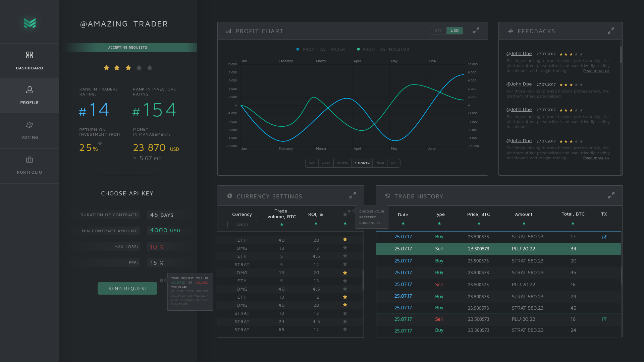The height and width of the screenshot is (362, 644).
Task: Click the Send Request button
Action: pyautogui.click(x=127, y=288)
